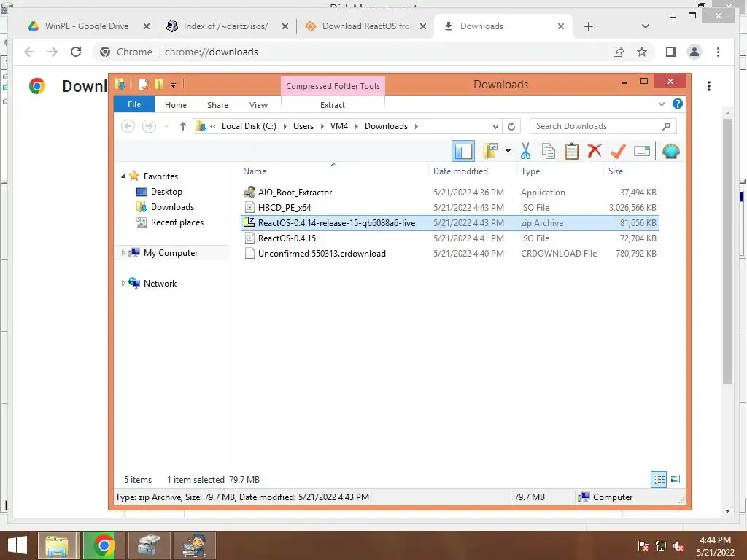
Task: Reload the page in Chrome
Action: [76, 52]
